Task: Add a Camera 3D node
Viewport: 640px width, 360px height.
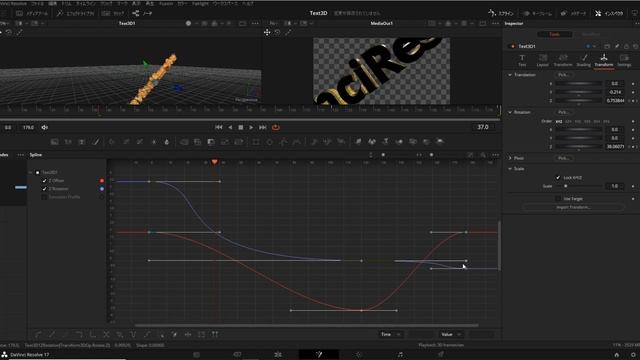Action: pos(413,142)
